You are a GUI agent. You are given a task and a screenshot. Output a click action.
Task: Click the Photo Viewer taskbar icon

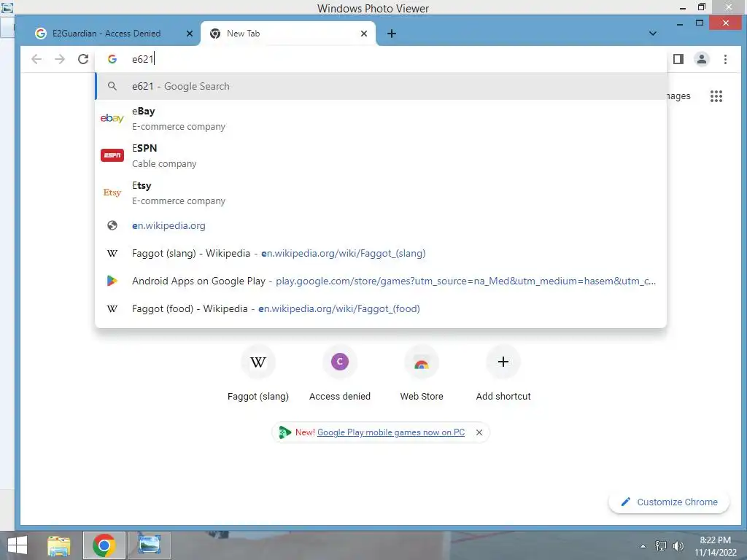point(150,545)
